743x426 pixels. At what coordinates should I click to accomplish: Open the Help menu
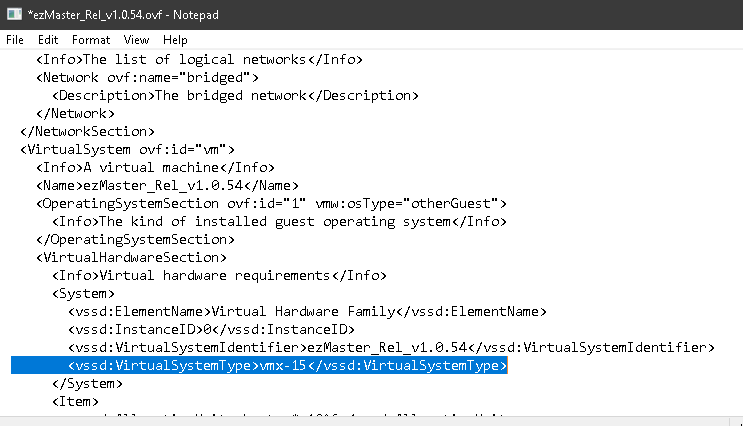(x=175, y=40)
